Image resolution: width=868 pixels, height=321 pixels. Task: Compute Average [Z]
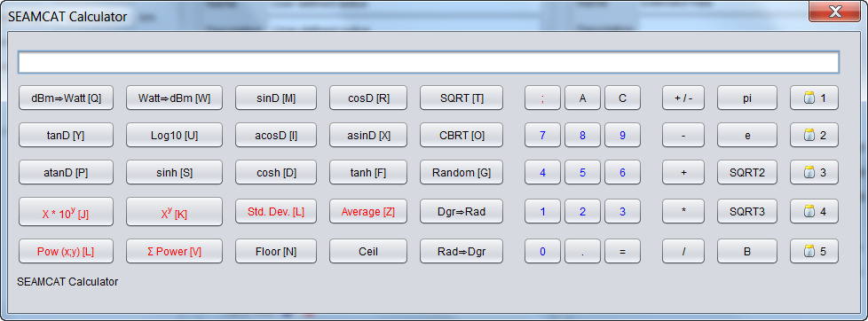[x=368, y=211]
